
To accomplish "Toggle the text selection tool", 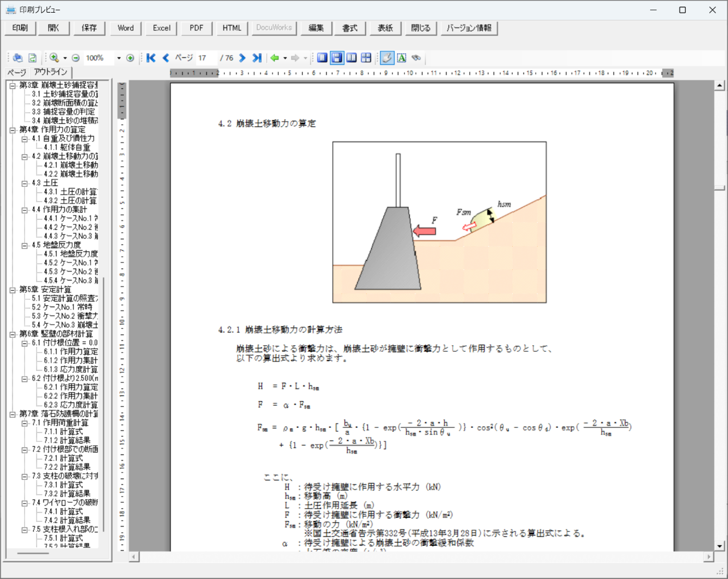I will pos(401,58).
